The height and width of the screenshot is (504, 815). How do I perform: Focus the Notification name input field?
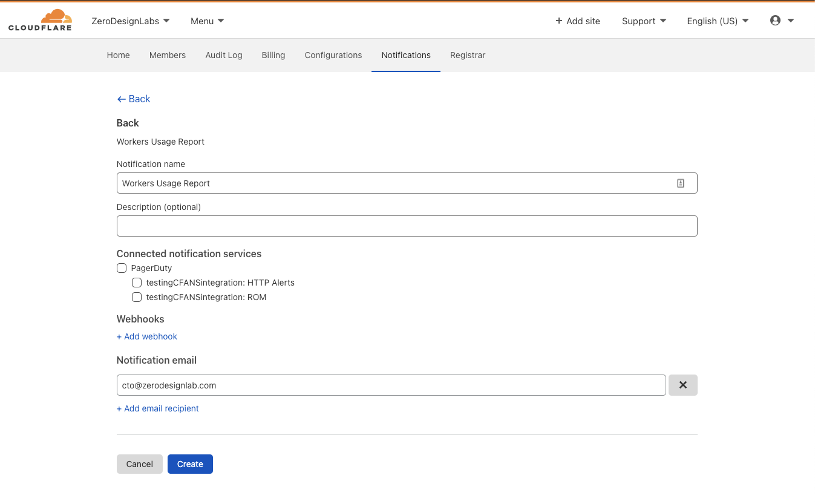pyautogui.click(x=407, y=183)
